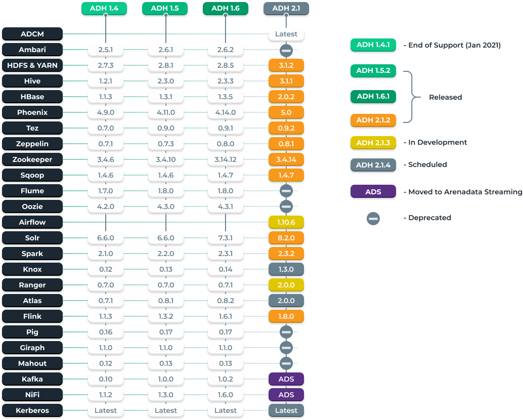This screenshot has width=523, height=420.
Task: Click the Ambari component label
Action: [32, 50]
